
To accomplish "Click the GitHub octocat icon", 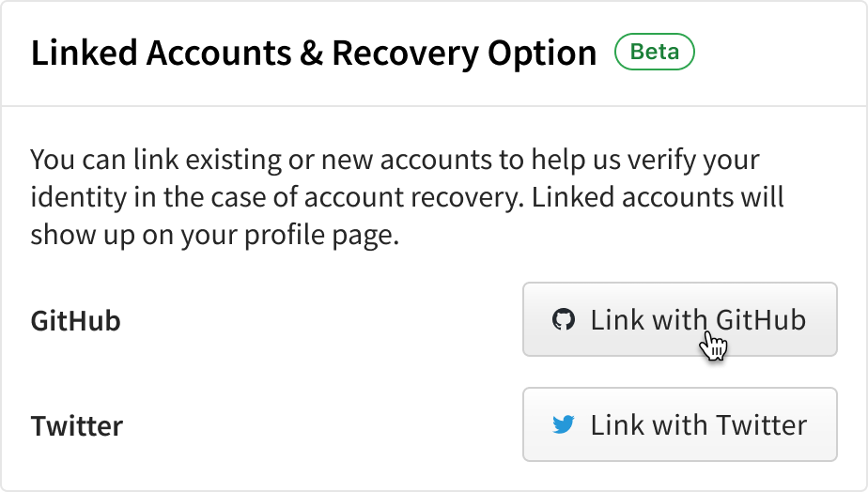I will [563, 320].
